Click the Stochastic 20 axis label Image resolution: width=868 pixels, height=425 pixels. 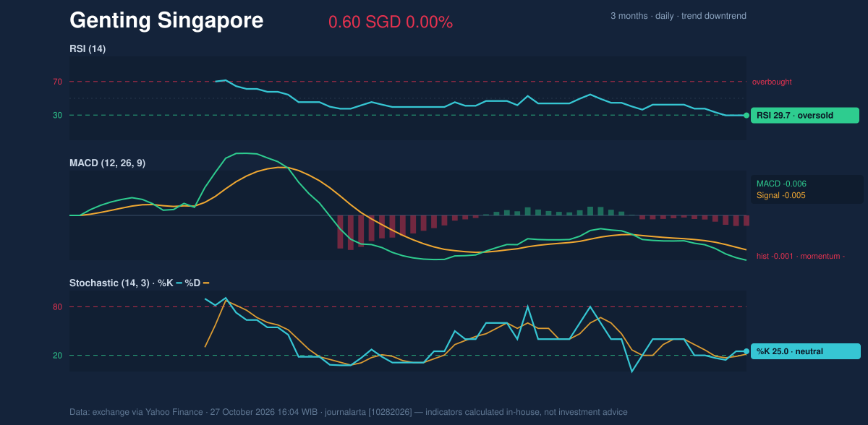[x=57, y=355]
